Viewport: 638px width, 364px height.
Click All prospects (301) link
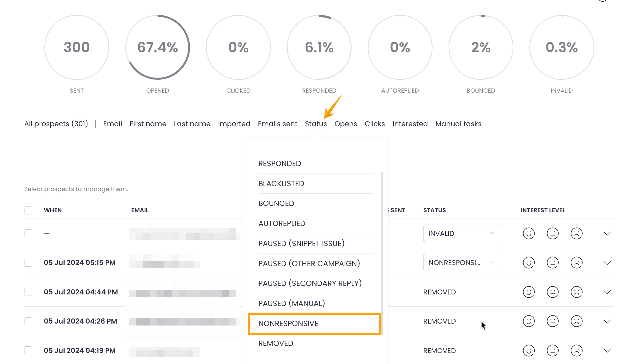pyautogui.click(x=56, y=124)
